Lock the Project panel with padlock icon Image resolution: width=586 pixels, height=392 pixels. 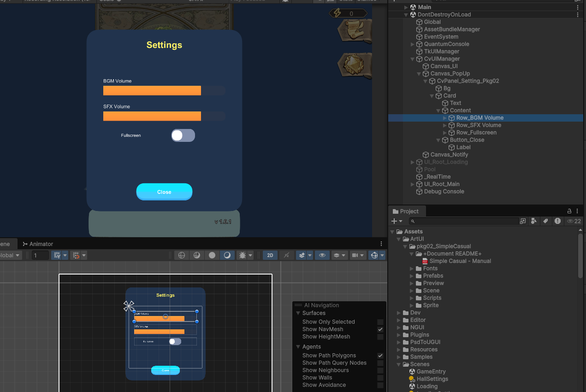coord(569,211)
